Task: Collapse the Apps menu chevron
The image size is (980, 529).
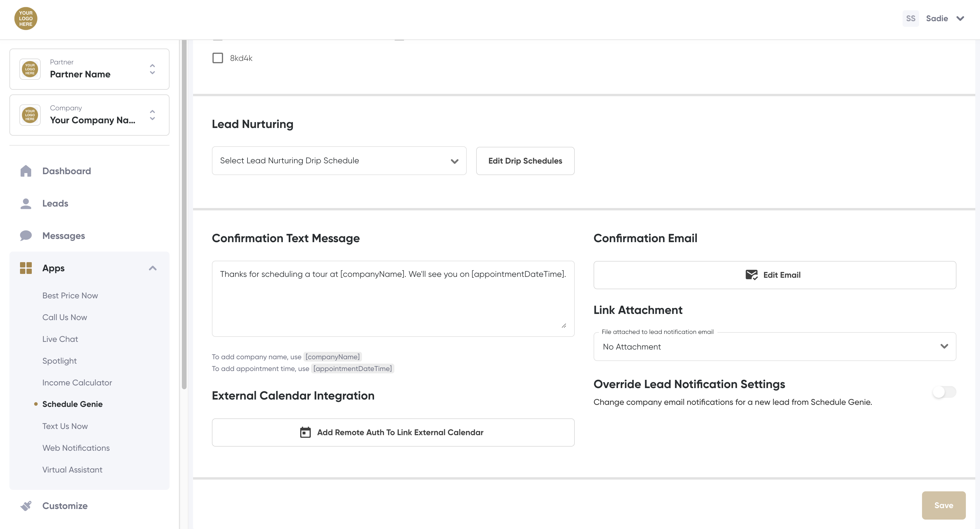Action: [152, 268]
